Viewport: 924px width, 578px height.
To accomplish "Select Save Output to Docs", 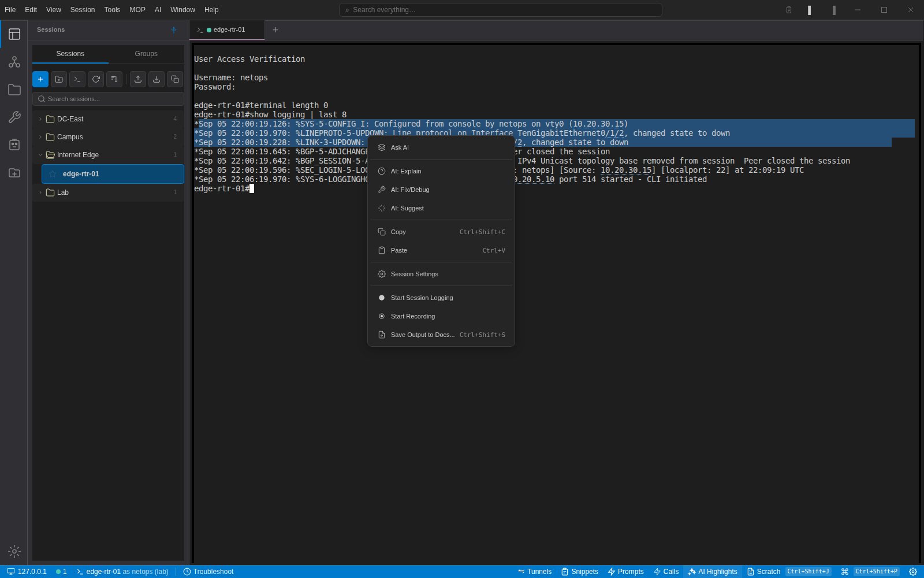I will [x=441, y=335].
